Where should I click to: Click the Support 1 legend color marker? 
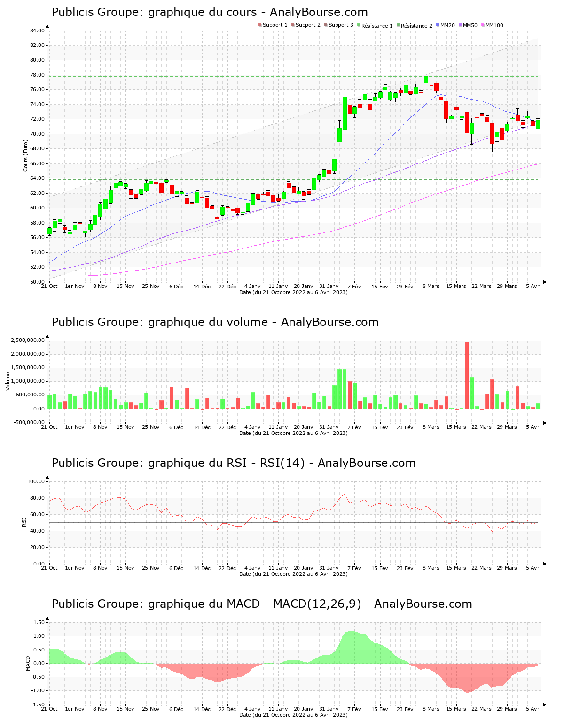click(260, 25)
